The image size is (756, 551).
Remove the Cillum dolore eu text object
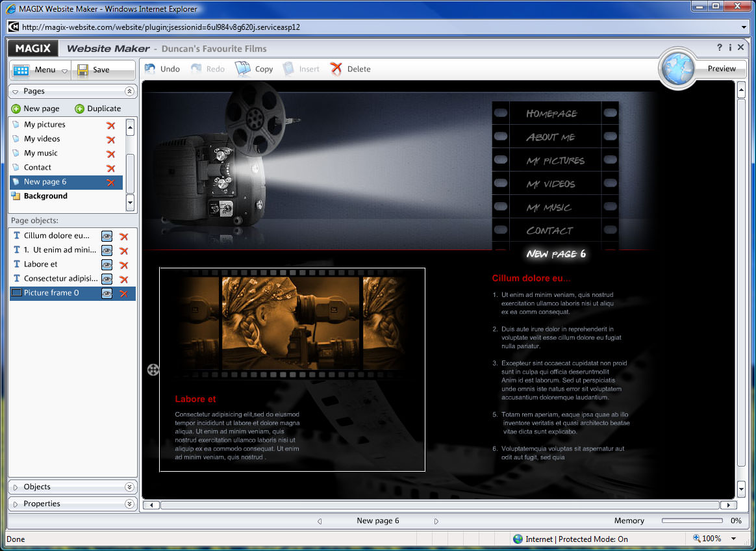(124, 237)
